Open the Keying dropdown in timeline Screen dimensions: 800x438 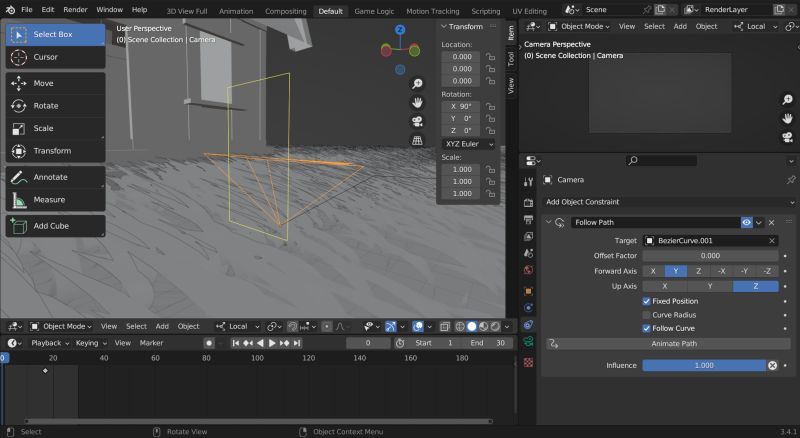[91, 343]
